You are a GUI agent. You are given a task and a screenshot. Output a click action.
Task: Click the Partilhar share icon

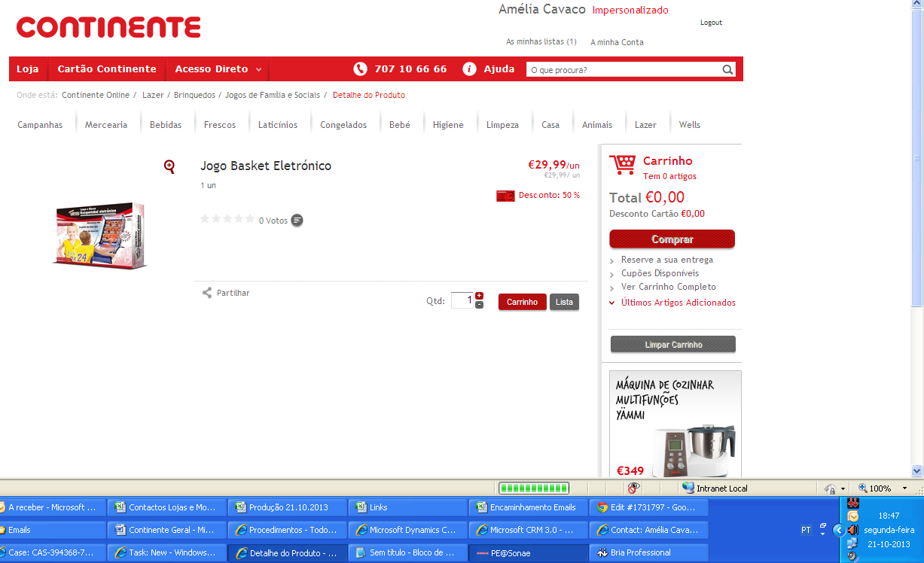coord(207,293)
